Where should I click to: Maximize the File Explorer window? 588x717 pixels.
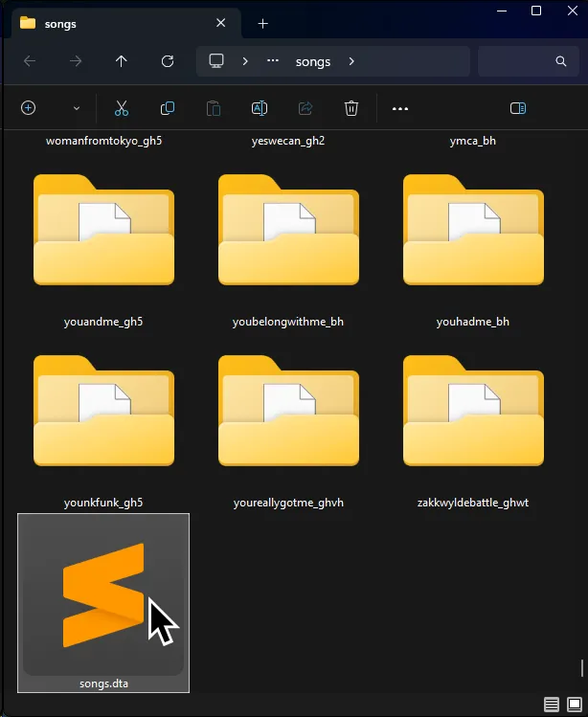pyautogui.click(x=536, y=11)
